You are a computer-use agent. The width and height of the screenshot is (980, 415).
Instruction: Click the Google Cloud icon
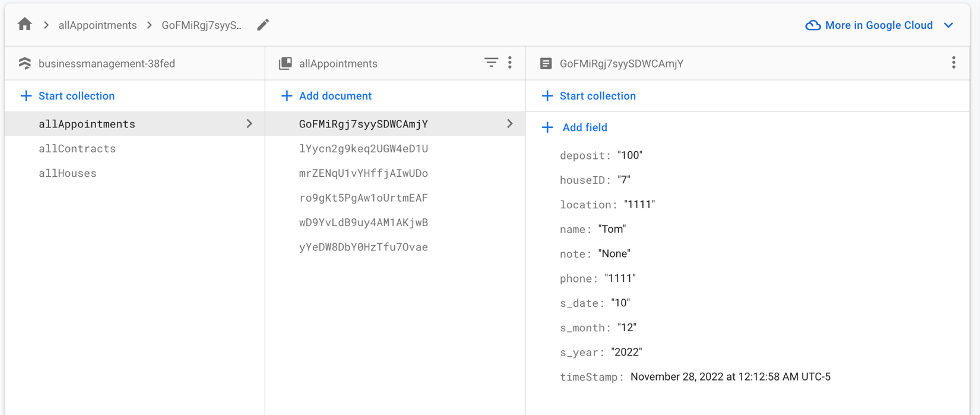click(813, 25)
